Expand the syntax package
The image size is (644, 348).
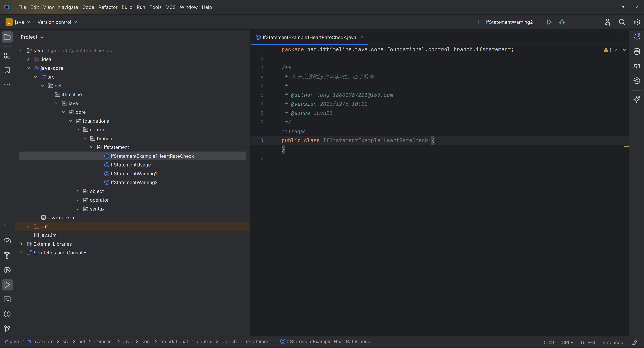tap(77, 209)
